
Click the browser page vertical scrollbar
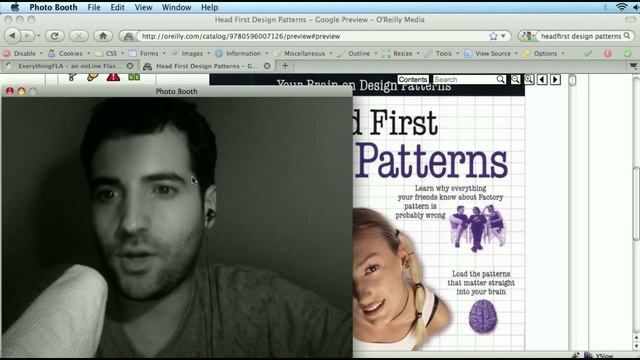pyautogui.click(x=636, y=204)
